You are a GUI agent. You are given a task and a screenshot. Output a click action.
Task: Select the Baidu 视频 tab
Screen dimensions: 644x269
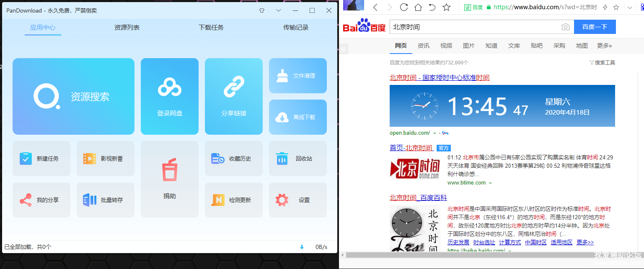tap(446, 46)
